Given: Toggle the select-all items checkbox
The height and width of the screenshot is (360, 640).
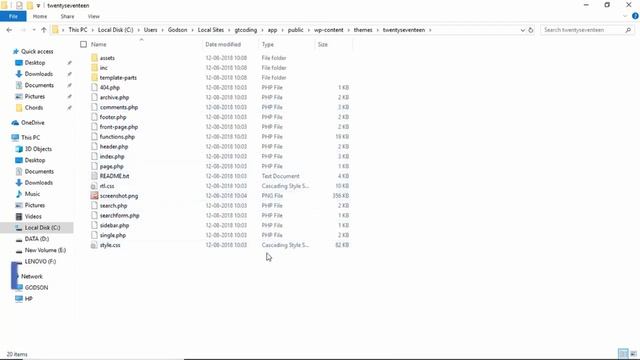Looking at the screenshot, I should pyautogui.click(x=84, y=44).
